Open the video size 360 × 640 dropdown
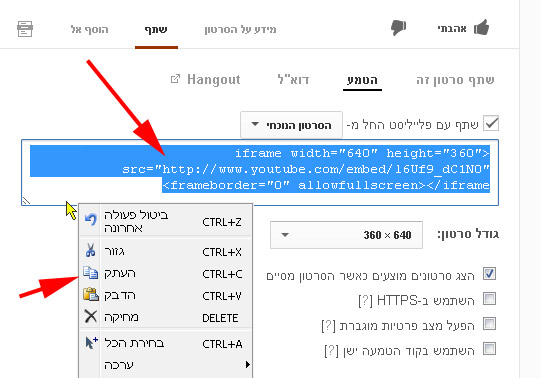The image size is (541, 378). click(346, 235)
